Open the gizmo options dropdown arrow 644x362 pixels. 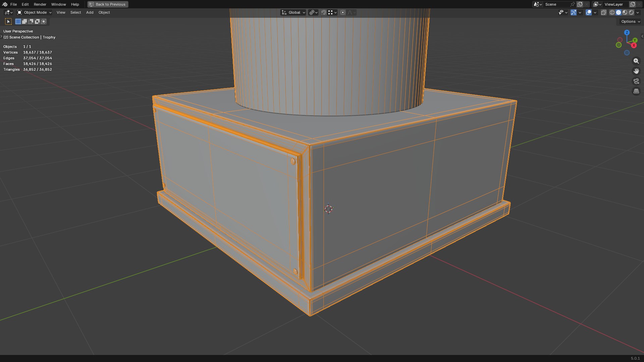(580, 12)
